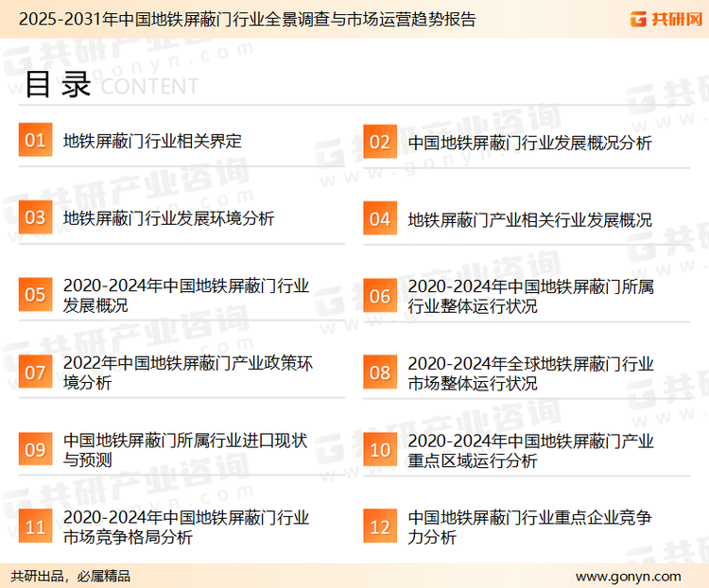This screenshot has height=588, width=709.
Task: Click the orange 01 number badge
Action: 35,140
